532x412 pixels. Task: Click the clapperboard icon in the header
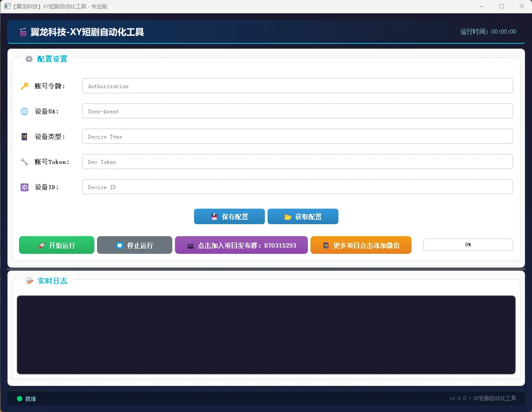23,32
